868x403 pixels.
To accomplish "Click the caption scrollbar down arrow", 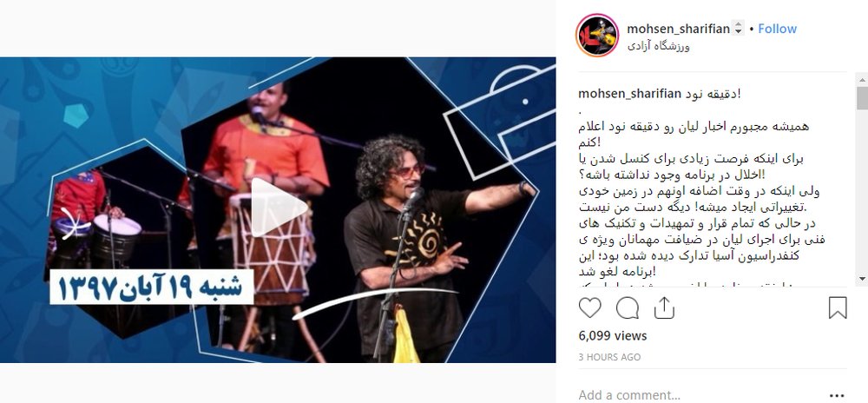I will [862, 279].
